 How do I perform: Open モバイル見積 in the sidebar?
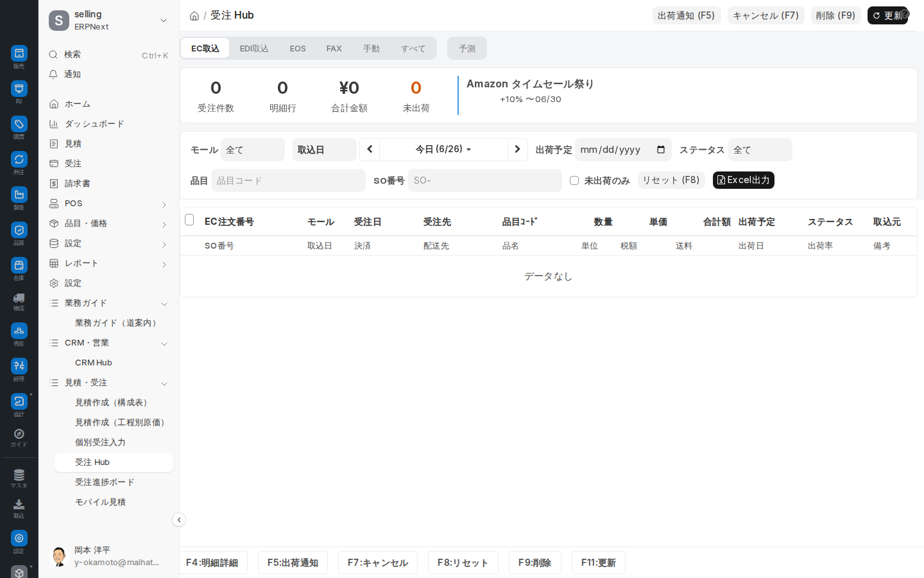click(x=114, y=502)
